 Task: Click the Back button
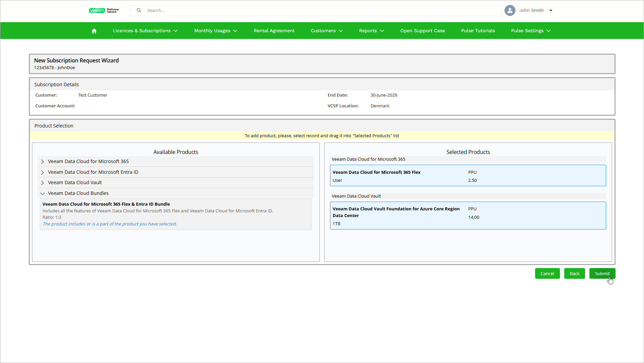(574, 273)
